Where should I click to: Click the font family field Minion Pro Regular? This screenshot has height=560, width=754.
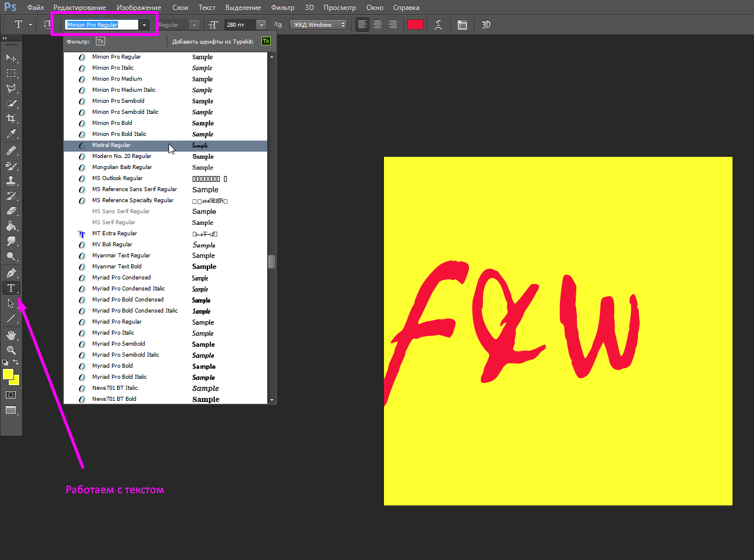click(x=102, y=24)
